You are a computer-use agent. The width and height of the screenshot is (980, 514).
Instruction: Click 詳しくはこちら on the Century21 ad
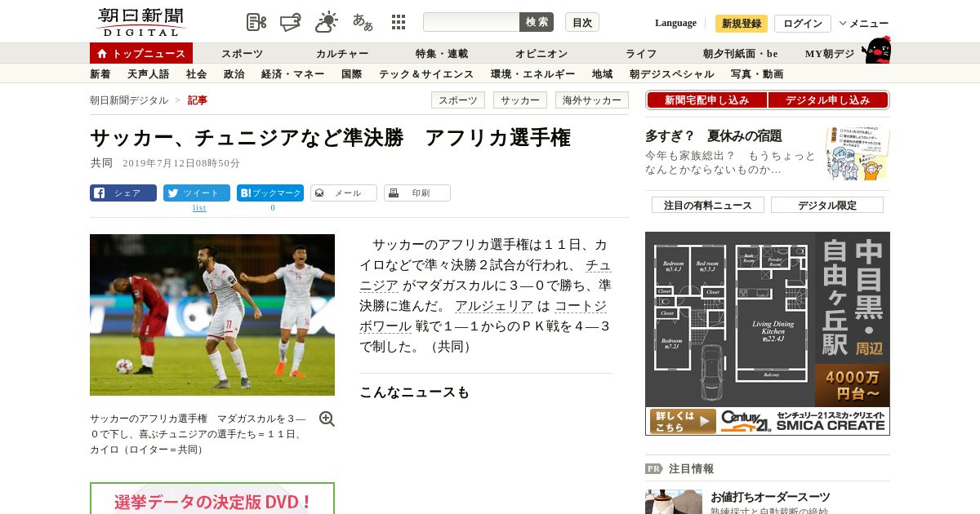[683, 421]
